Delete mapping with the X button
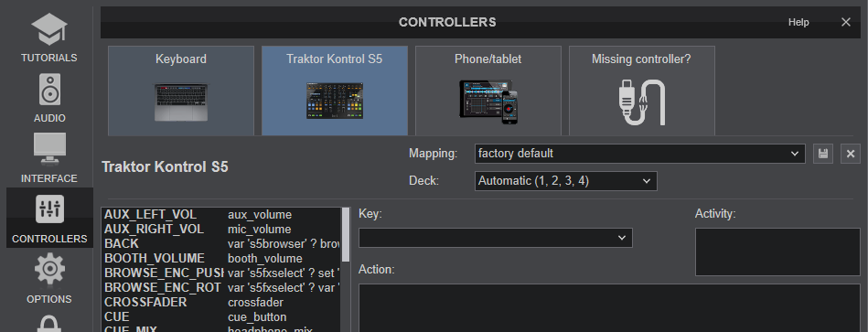 pyautogui.click(x=851, y=154)
